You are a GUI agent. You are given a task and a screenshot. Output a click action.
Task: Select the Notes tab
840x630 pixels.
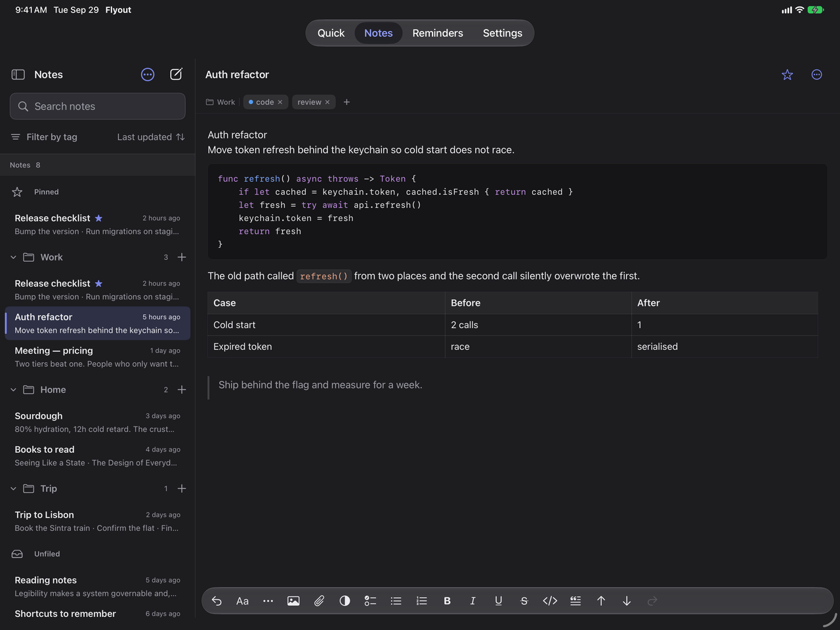379,33
